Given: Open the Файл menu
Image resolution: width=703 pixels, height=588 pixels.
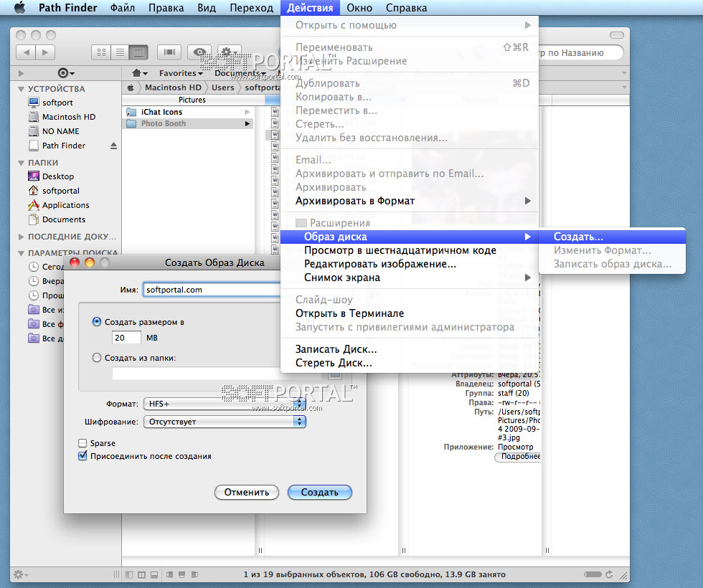Looking at the screenshot, I should (x=123, y=8).
